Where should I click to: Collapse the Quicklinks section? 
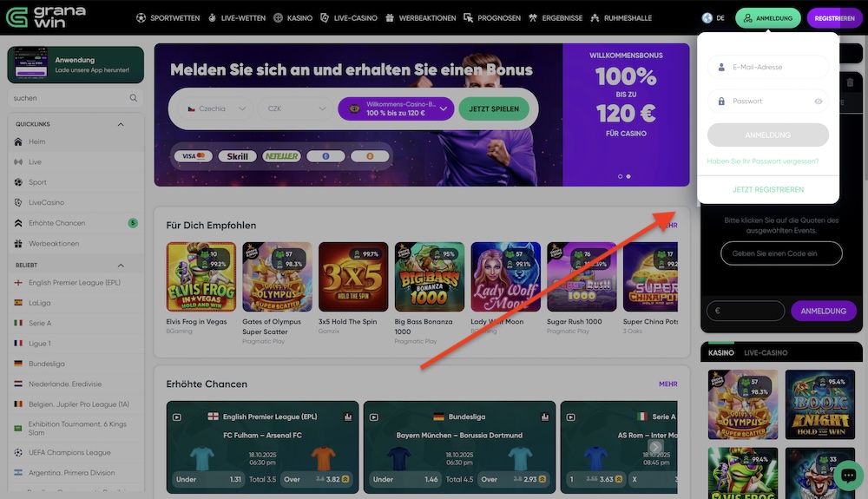coord(121,124)
